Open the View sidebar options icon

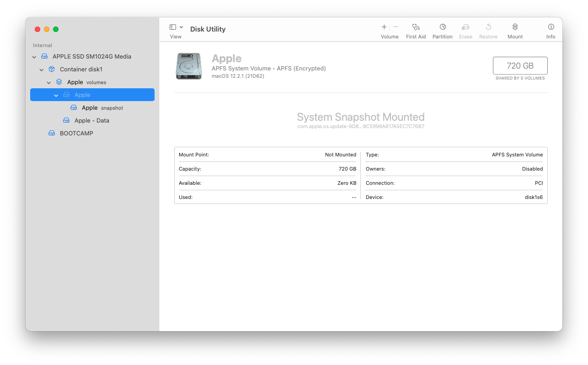[173, 27]
